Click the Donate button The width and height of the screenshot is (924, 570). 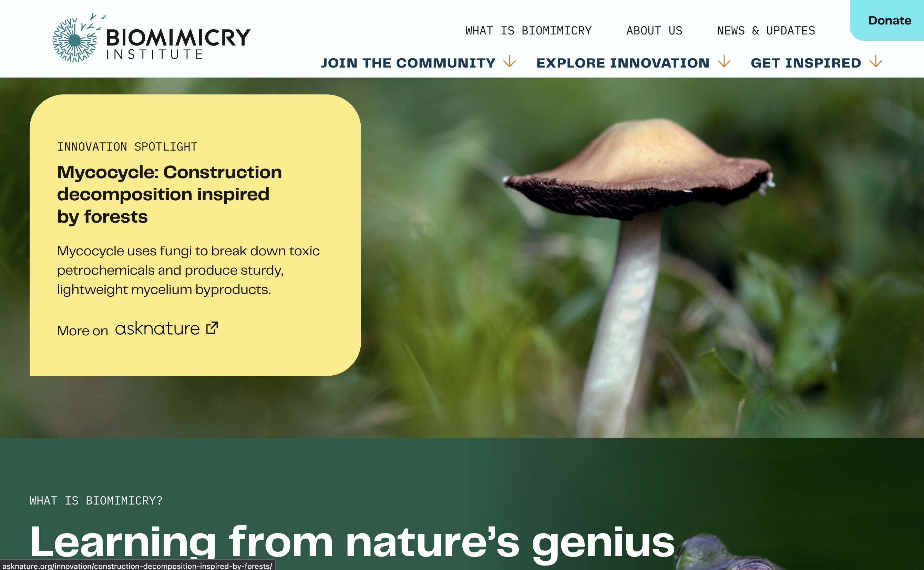point(889,20)
